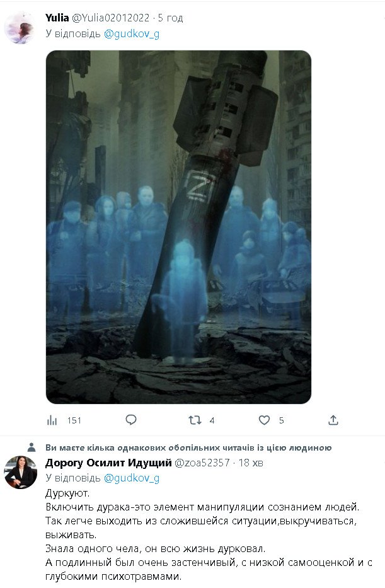Click Дорогу Осилит Идущий display name
The image size is (385, 588).
[108, 463]
